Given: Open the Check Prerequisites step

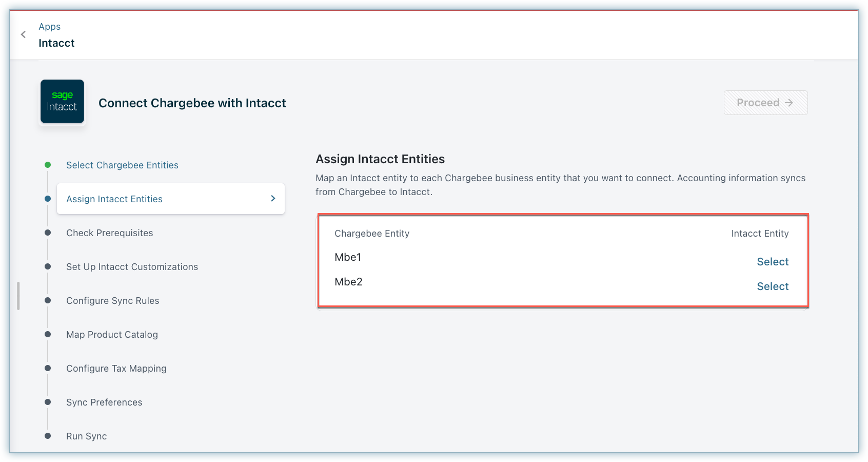Looking at the screenshot, I should [x=109, y=233].
